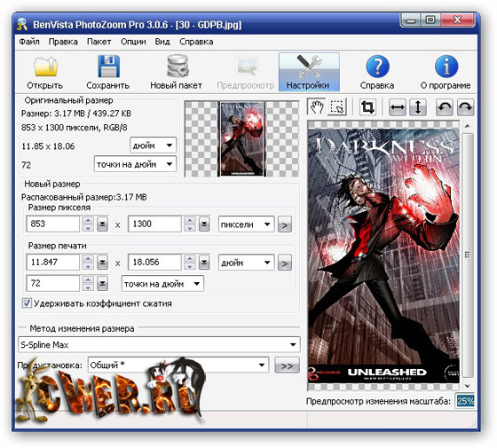497x448 pixels.
Task: Open print resolution точки на дюйм dropdown
Action: 162,284
